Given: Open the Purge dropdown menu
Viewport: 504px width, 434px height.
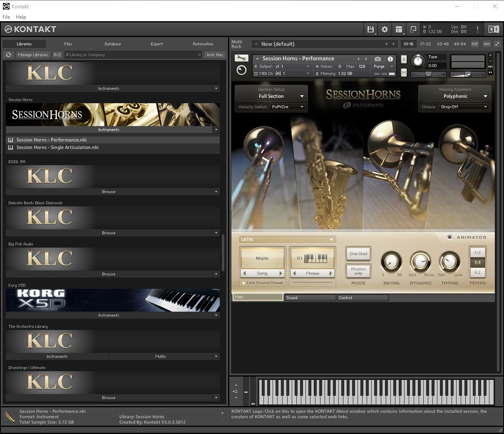Looking at the screenshot, I should (383, 67).
